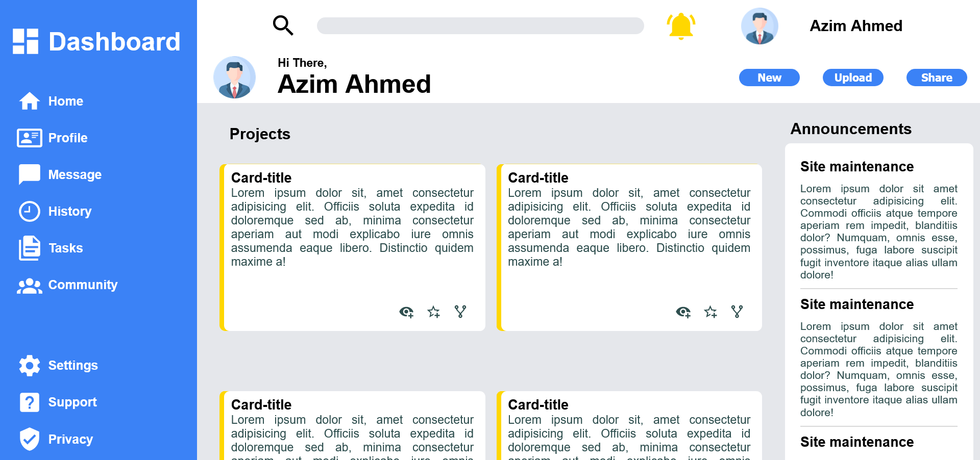Open the Settings gear icon
980x460 pixels.
tap(29, 365)
